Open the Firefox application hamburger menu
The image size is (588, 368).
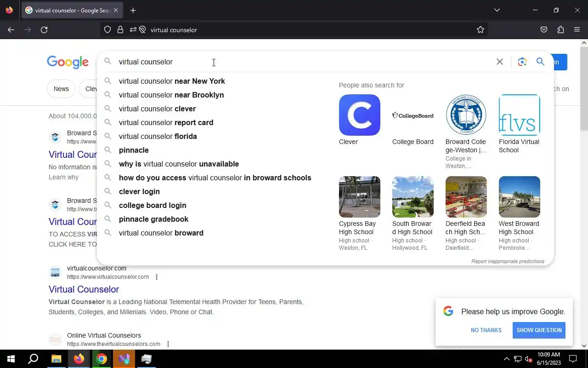pos(577,30)
